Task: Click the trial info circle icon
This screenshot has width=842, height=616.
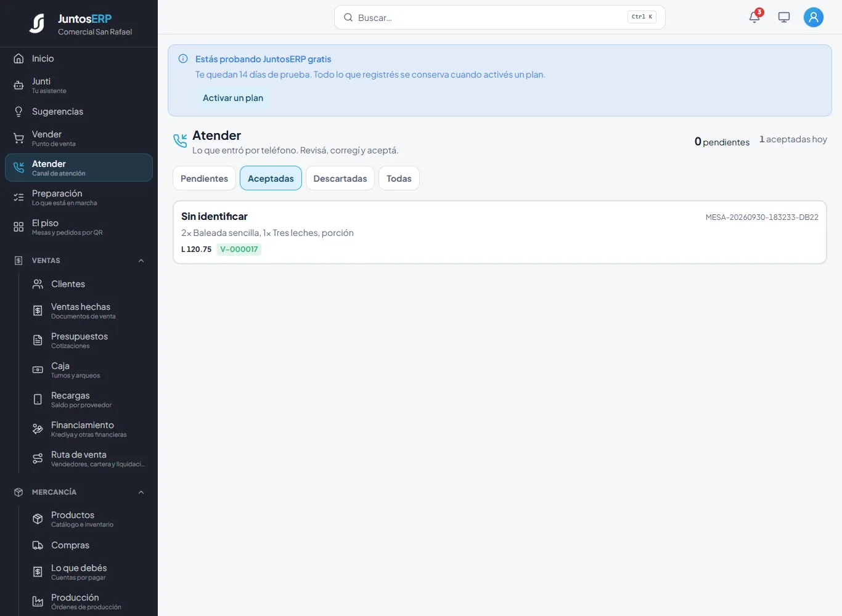Action: click(x=183, y=59)
